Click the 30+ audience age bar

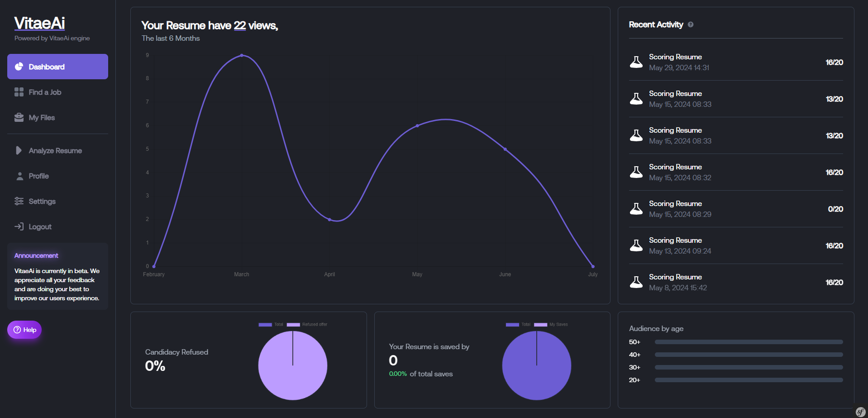(x=749, y=367)
